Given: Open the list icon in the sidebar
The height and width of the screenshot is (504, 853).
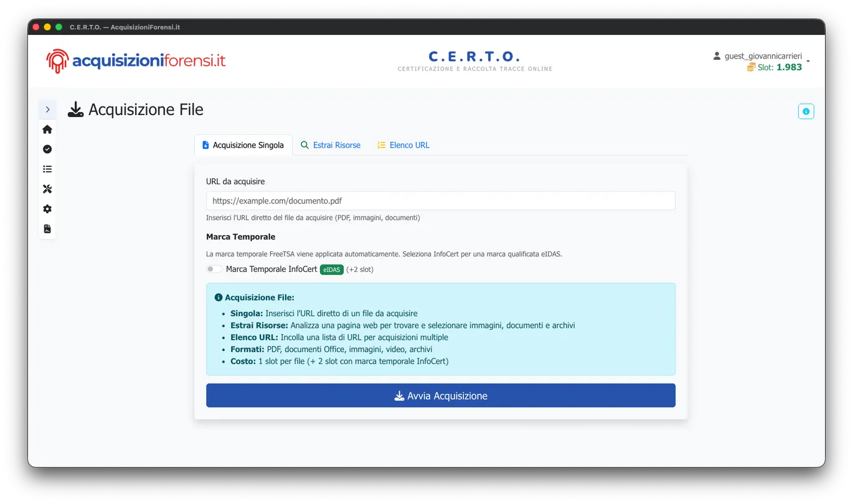Looking at the screenshot, I should [x=47, y=169].
